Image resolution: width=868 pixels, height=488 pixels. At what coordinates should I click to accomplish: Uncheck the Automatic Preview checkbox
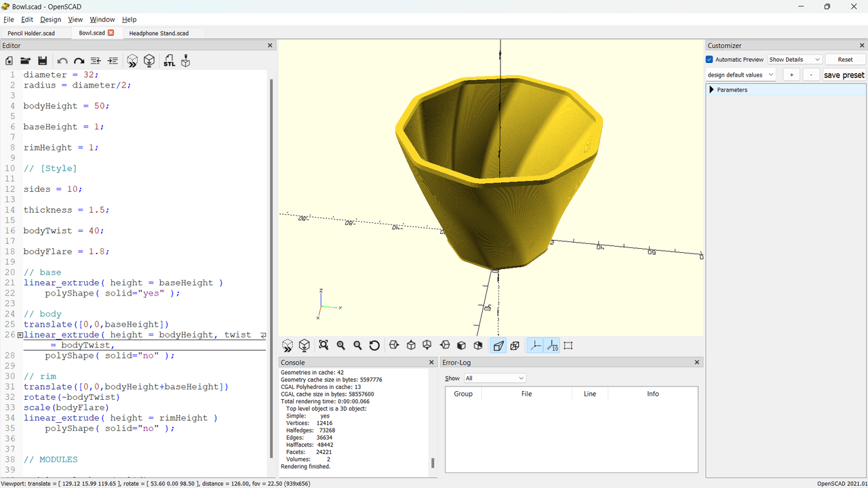pos(710,60)
